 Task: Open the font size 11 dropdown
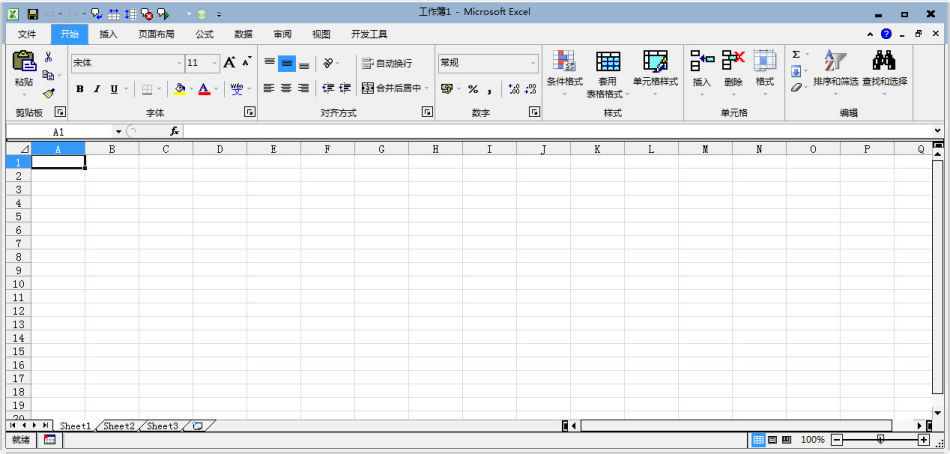(215, 63)
